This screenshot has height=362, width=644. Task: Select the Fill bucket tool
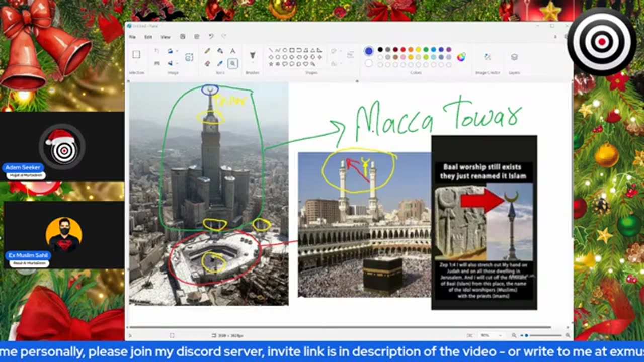pos(220,51)
